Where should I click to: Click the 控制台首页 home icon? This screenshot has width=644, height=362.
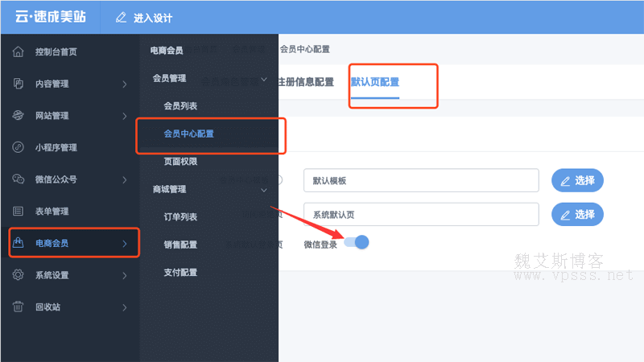pos(18,52)
